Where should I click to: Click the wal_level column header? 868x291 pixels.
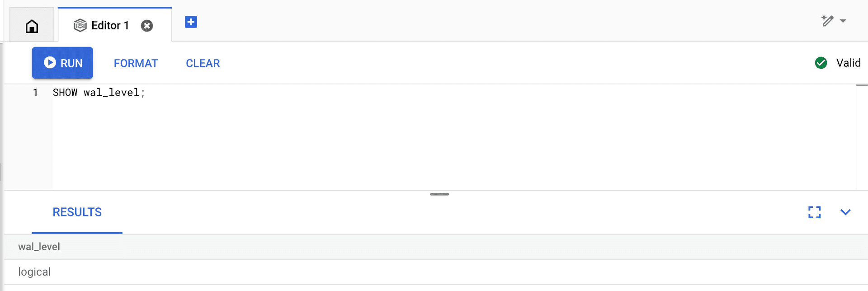(39, 247)
